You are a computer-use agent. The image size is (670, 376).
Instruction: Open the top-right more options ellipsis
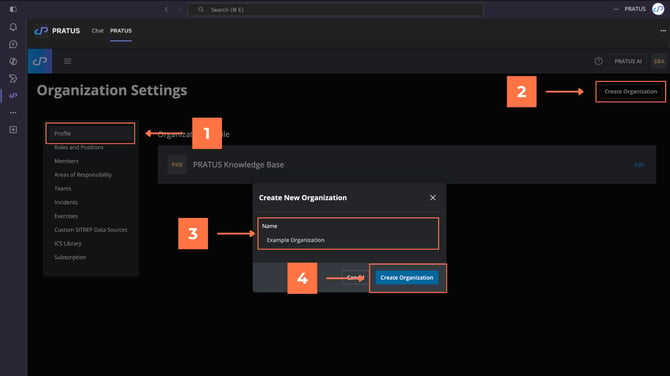click(x=663, y=31)
